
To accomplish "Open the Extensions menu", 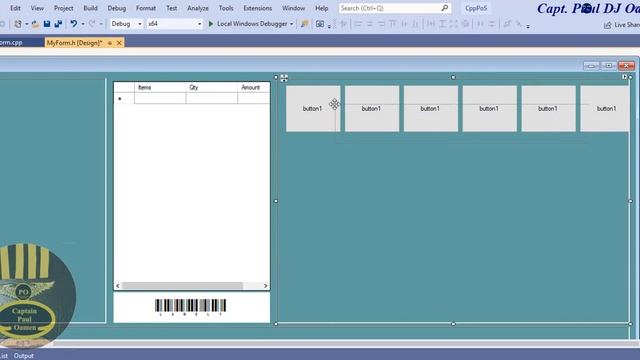I will coord(258,8).
